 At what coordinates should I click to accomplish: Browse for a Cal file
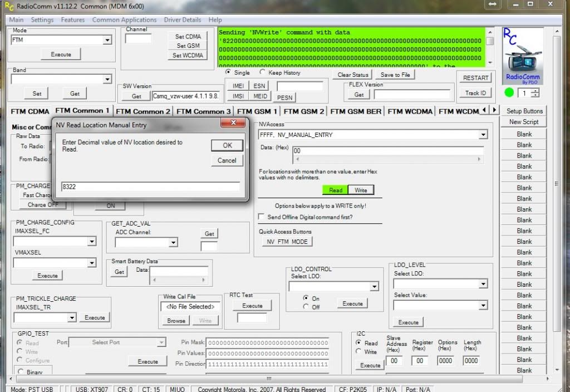point(176,320)
